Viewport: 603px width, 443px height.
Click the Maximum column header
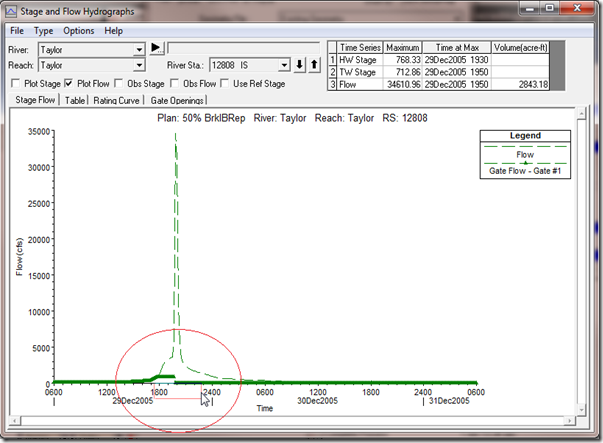click(x=403, y=48)
